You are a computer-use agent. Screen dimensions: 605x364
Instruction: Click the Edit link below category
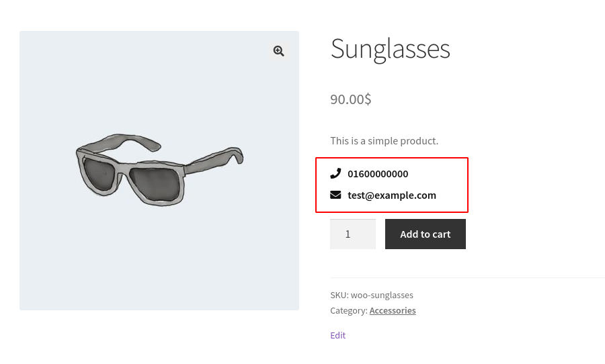pyautogui.click(x=337, y=335)
